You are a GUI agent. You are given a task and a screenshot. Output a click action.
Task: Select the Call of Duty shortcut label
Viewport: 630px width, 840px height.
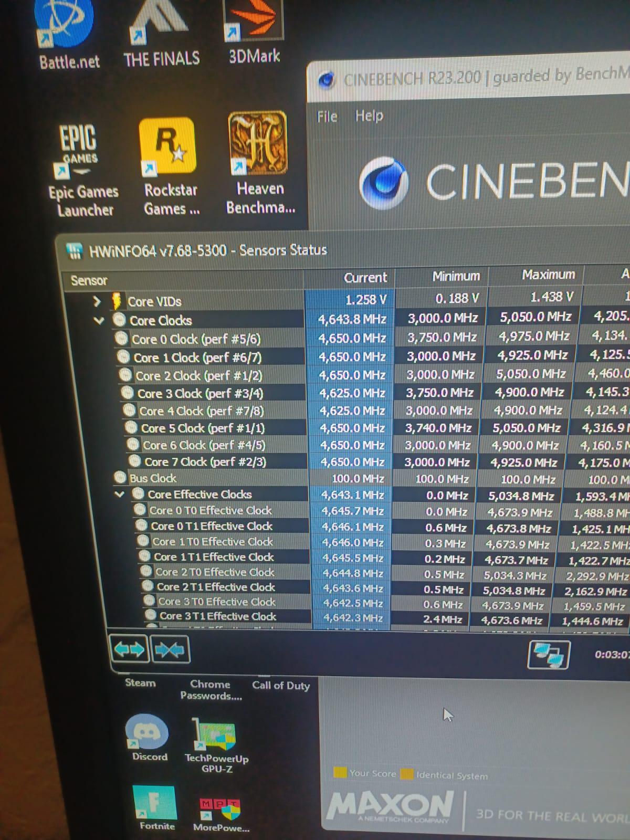pyautogui.click(x=281, y=685)
